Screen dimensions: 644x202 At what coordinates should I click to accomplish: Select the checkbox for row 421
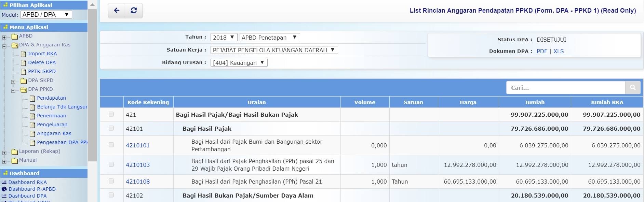[111, 114]
